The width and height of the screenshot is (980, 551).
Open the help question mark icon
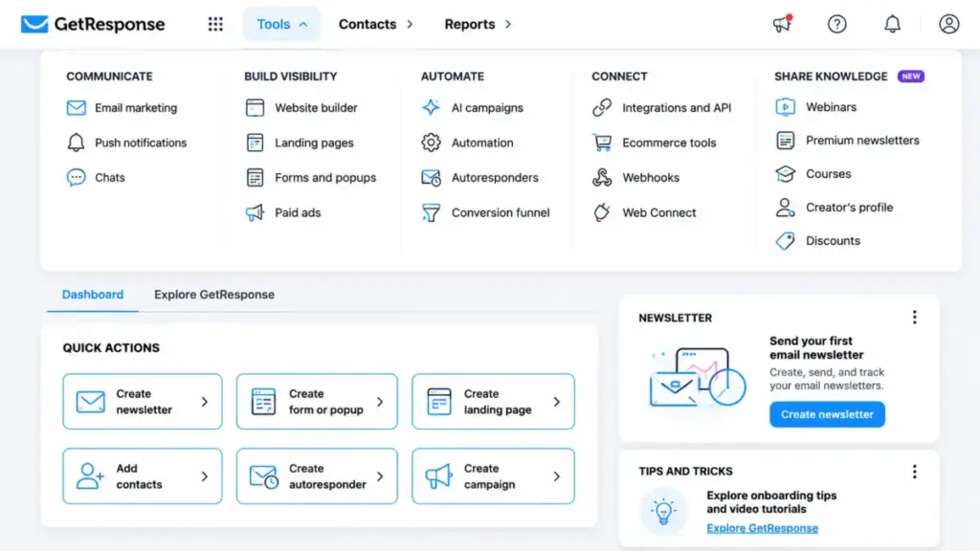pyautogui.click(x=836, y=24)
